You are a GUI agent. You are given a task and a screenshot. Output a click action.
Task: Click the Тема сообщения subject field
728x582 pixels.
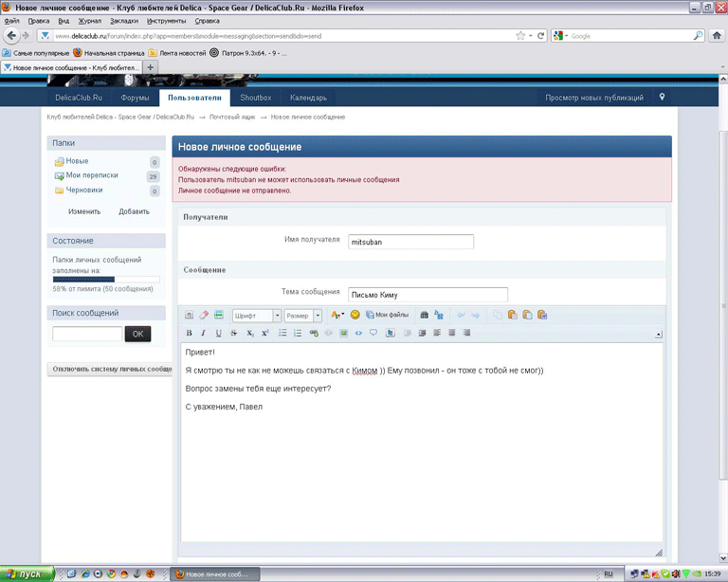click(428, 295)
